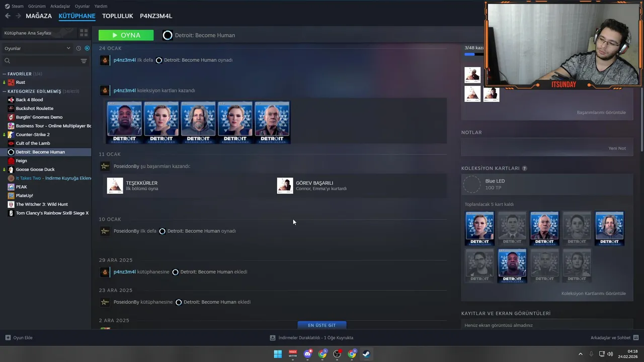
Task: Select The Witcher 3: Wild Hunt icon
Action: point(11,204)
